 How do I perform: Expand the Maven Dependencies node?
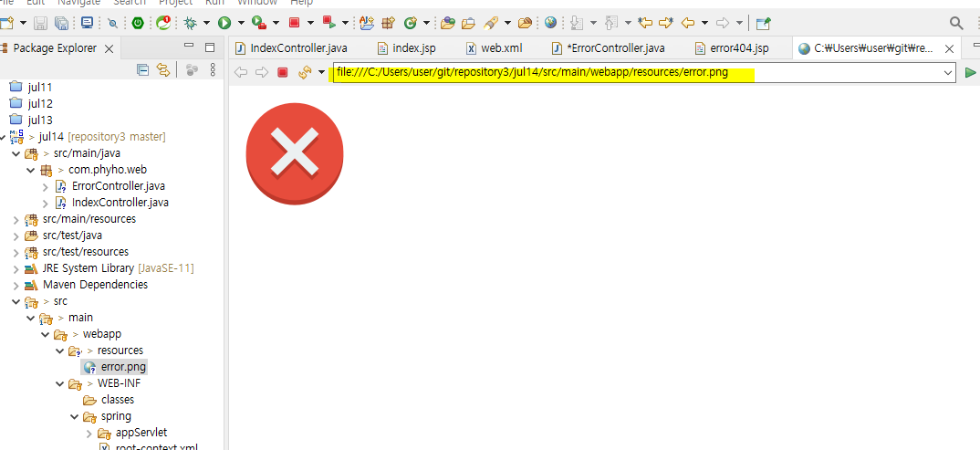tap(16, 285)
